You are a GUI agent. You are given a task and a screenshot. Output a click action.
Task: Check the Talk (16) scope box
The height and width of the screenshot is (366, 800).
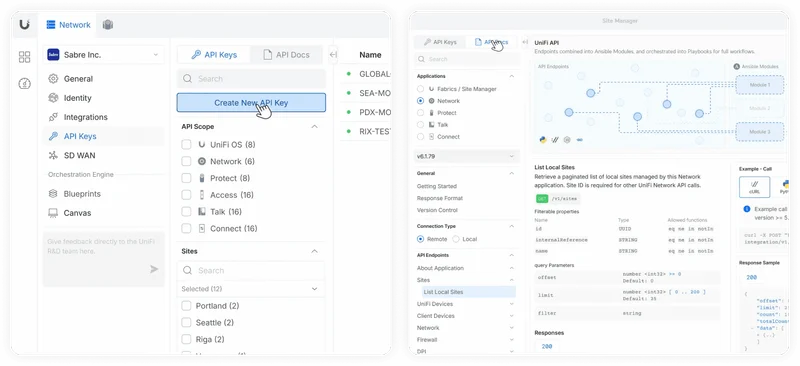(x=186, y=212)
